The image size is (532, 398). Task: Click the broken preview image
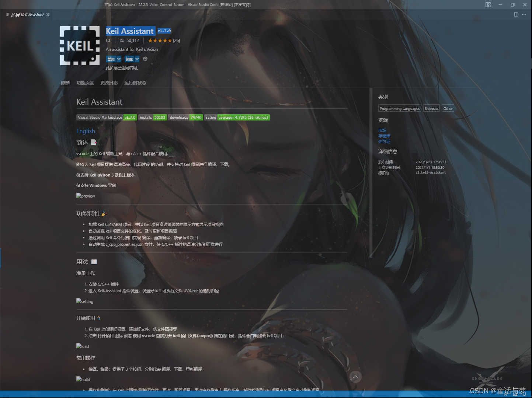pos(86,196)
